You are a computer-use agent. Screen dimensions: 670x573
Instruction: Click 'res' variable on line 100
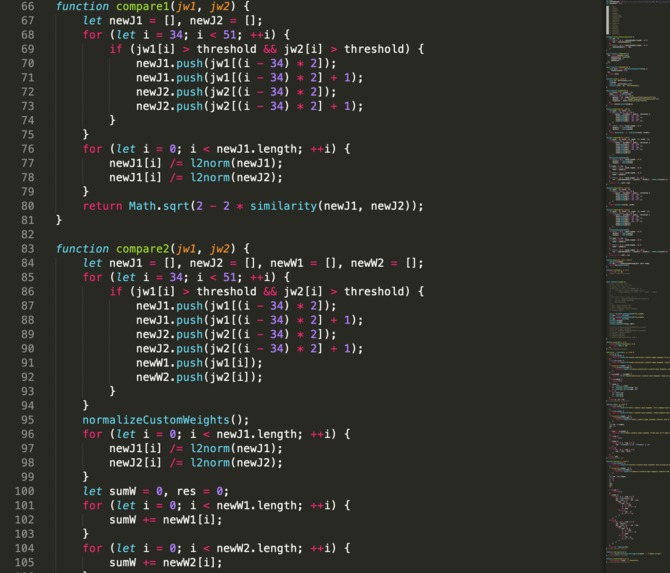186,491
